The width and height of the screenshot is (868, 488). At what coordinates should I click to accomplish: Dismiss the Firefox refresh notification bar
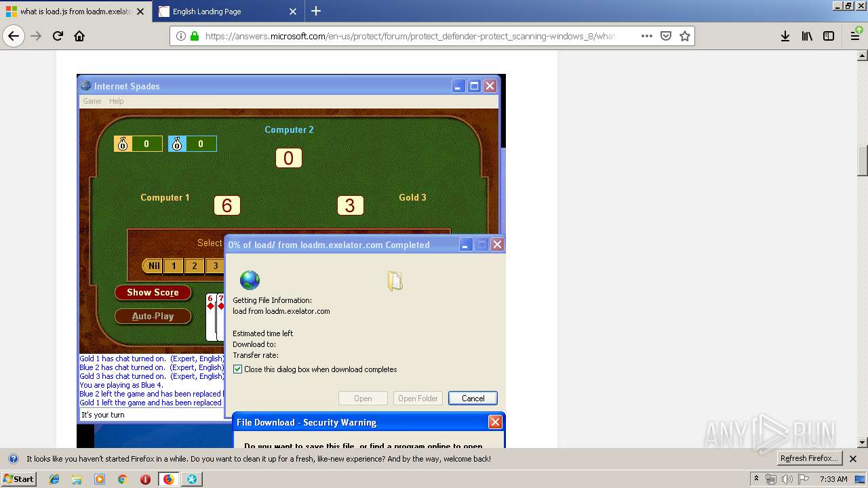(x=853, y=459)
